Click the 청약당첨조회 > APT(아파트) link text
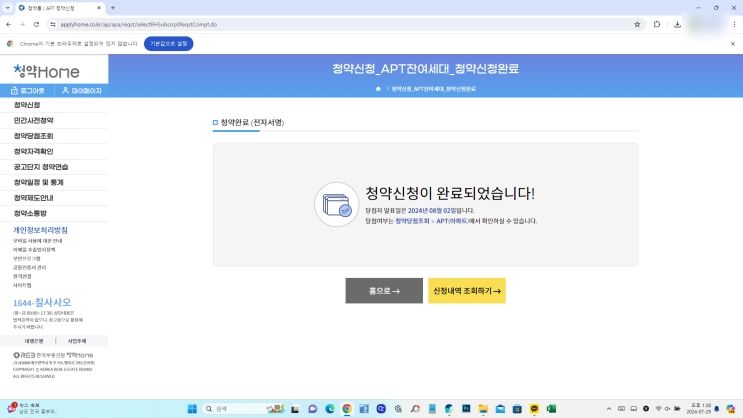743x418 pixels. 432,221
